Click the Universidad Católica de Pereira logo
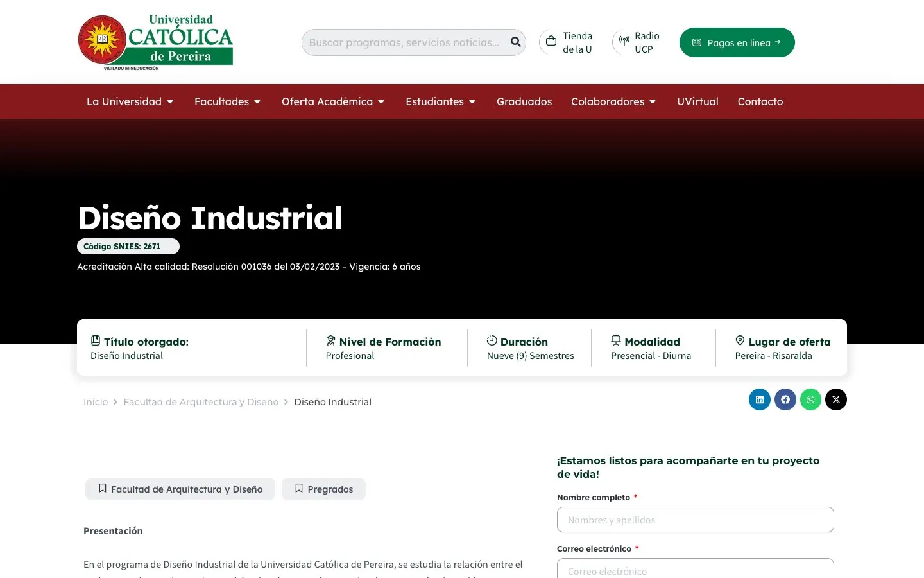The height and width of the screenshot is (578, 924). pos(155,42)
